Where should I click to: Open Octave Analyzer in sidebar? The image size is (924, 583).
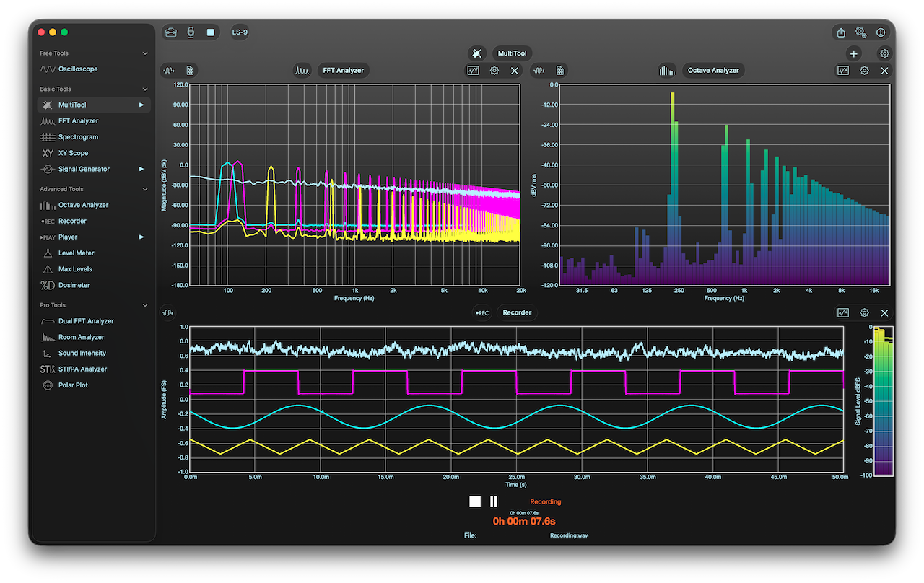pos(94,205)
